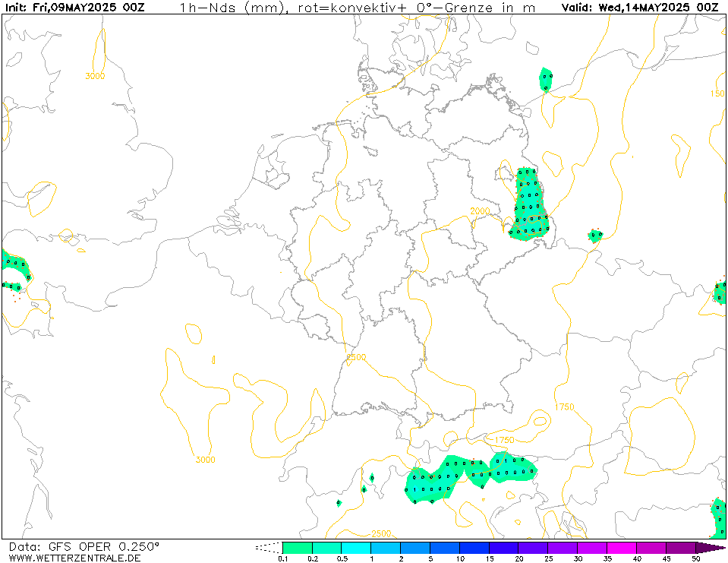Image resolution: width=728 pixels, height=563 pixels.
Task: Click the wide green precipitation band over the Alps
Action: 469,476
